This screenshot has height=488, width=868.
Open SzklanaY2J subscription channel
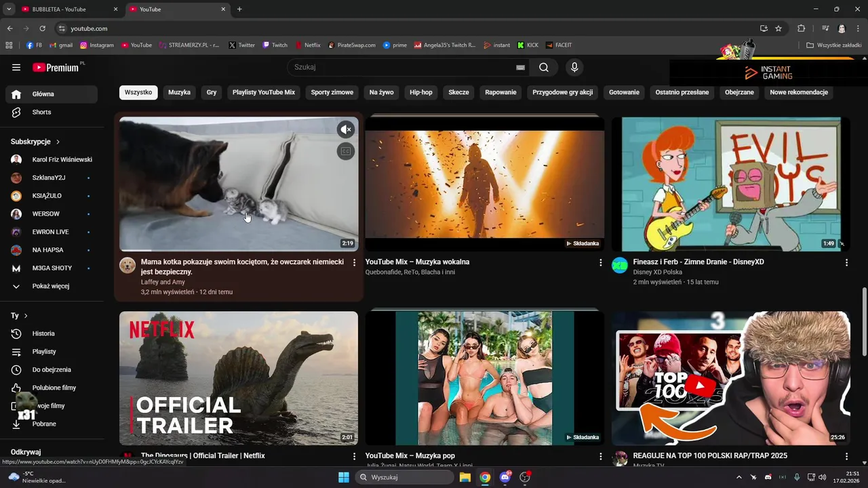pyautogui.click(x=52, y=178)
